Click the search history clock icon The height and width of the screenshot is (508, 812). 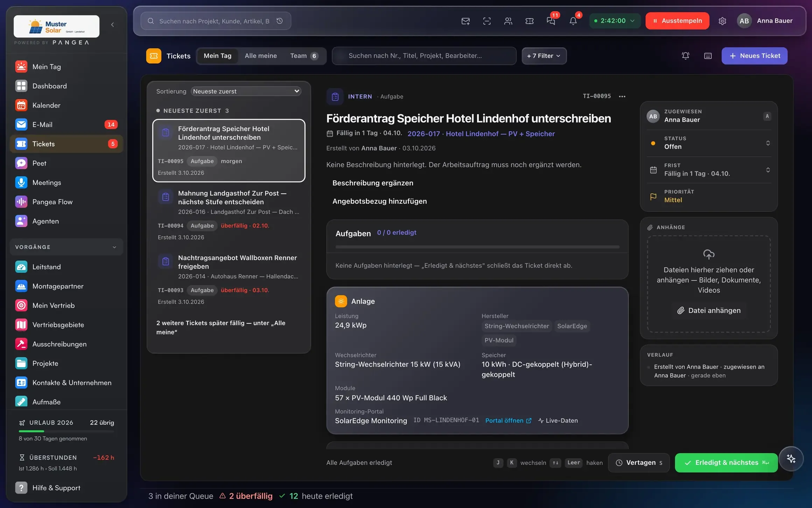tap(280, 21)
